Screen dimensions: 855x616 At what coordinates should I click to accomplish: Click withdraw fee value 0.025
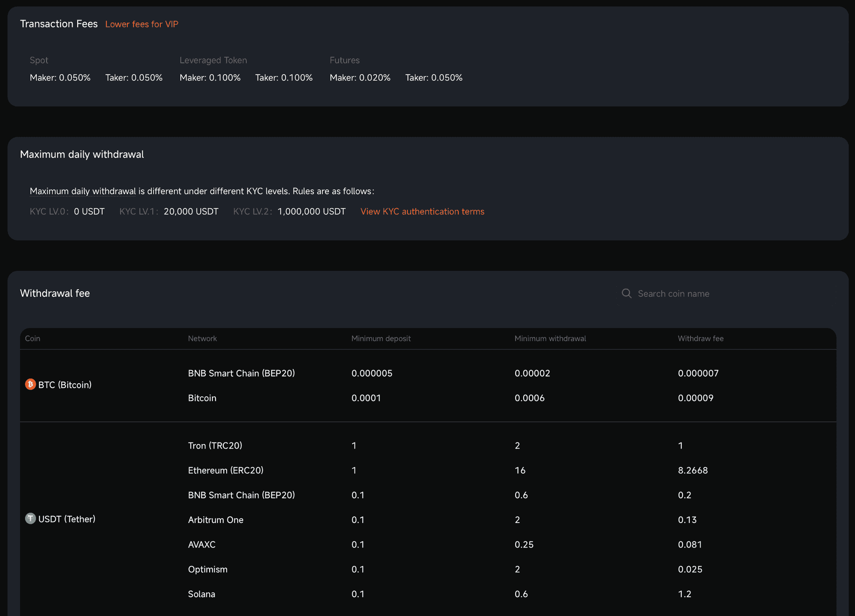(x=690, y=569)
